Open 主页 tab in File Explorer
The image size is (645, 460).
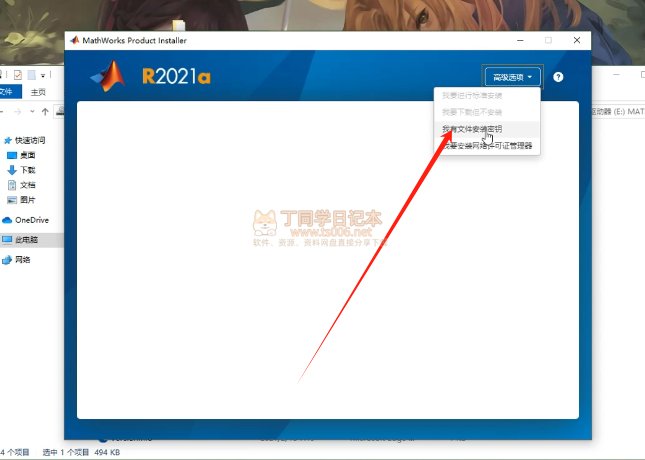(38, 92)
